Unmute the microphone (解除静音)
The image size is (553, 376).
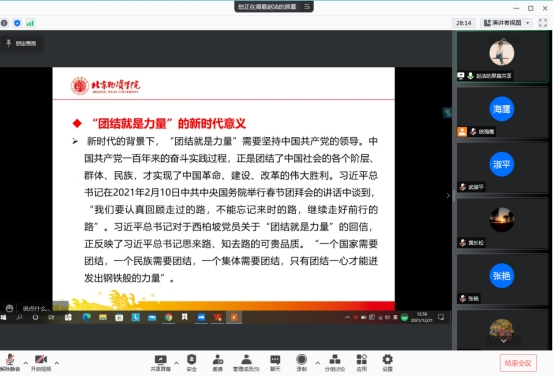(10, 363)
